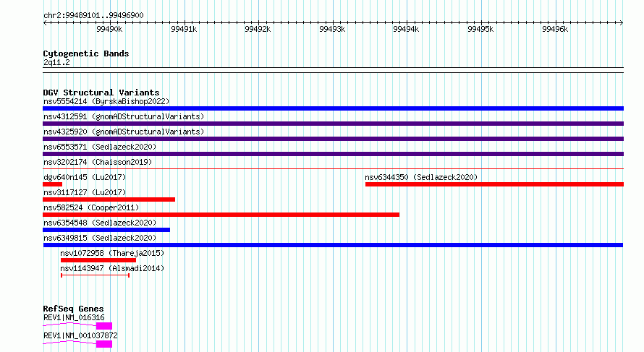This screenshot has height=352, width=644.
Task: Click the 99491k ruler tick label
Action: [x=184, y=29]
